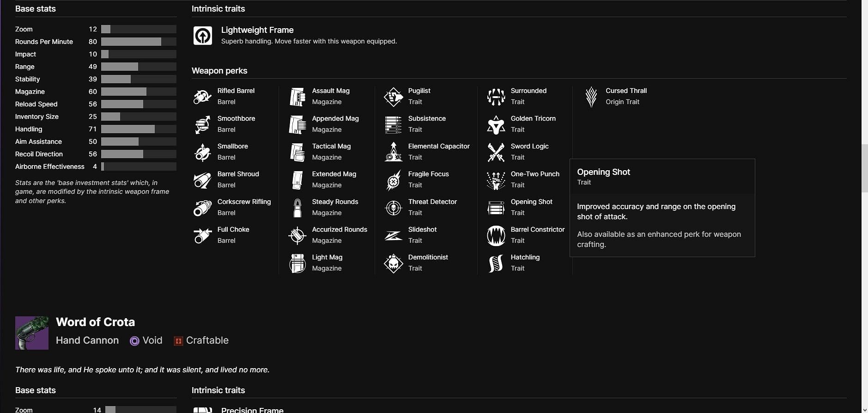Screen dimensions: 868x413
Task: Select the Rifled Barrel perk icon
Action: (x=202, y=97)
